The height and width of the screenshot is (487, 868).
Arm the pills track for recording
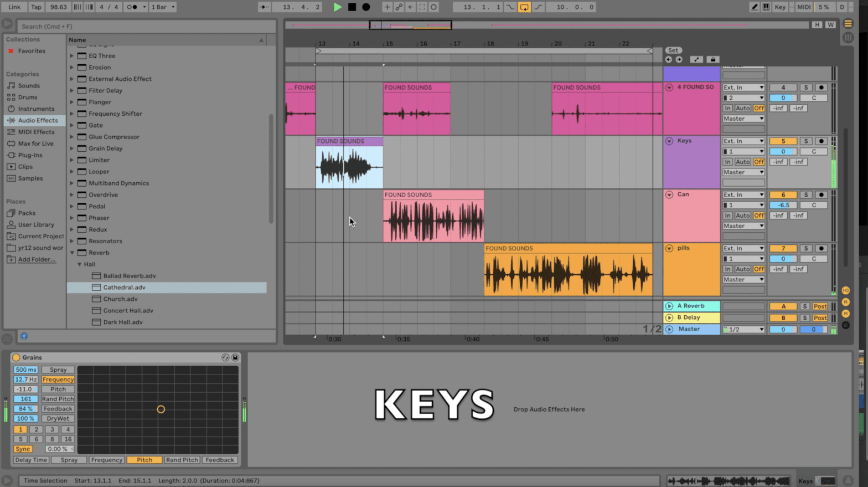(x=821, y=249)
